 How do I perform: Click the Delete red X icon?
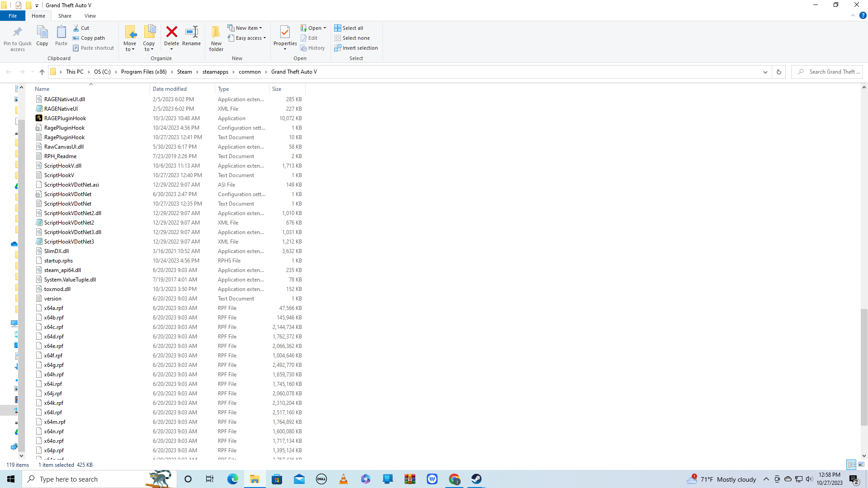point(171,32)
